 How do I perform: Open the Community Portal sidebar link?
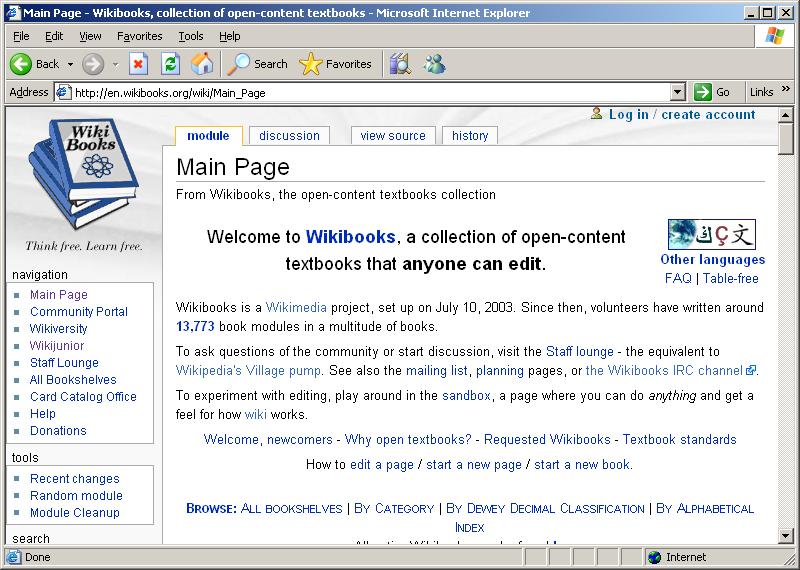(x=79, y=312)
